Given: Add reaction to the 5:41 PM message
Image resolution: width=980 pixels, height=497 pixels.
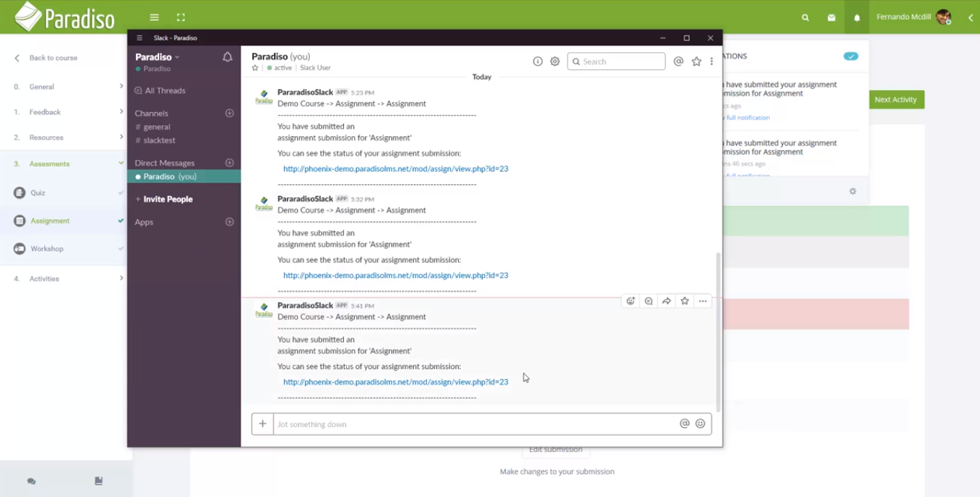Looking at the screenshot, I should coord(631,301).
